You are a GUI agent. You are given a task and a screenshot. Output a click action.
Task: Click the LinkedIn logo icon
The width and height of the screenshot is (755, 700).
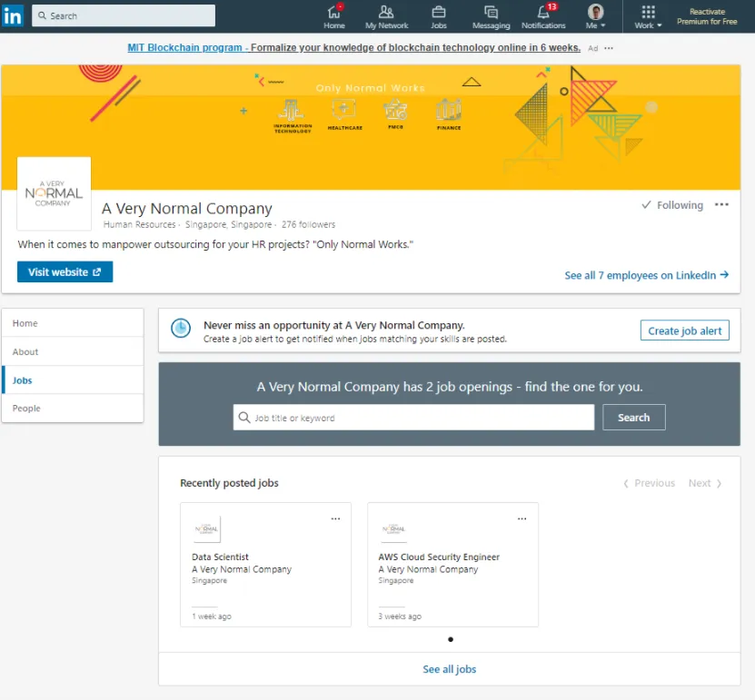pos(12,15)
